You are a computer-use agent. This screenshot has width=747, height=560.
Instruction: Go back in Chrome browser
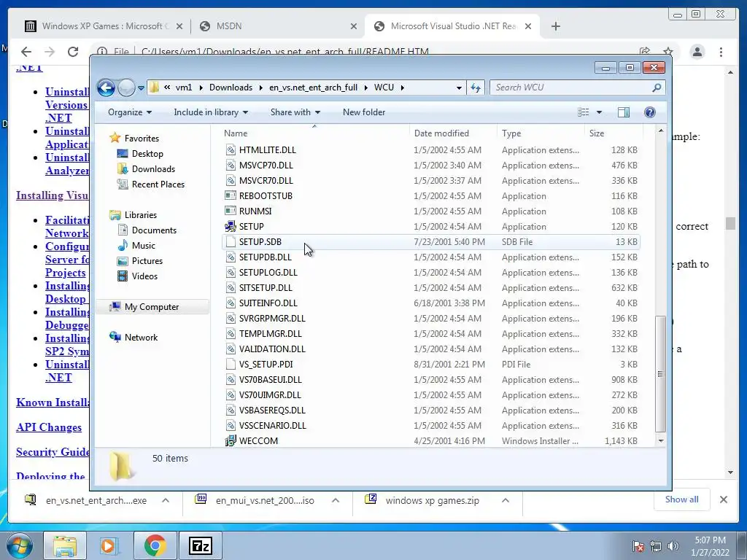coord(26,52)
